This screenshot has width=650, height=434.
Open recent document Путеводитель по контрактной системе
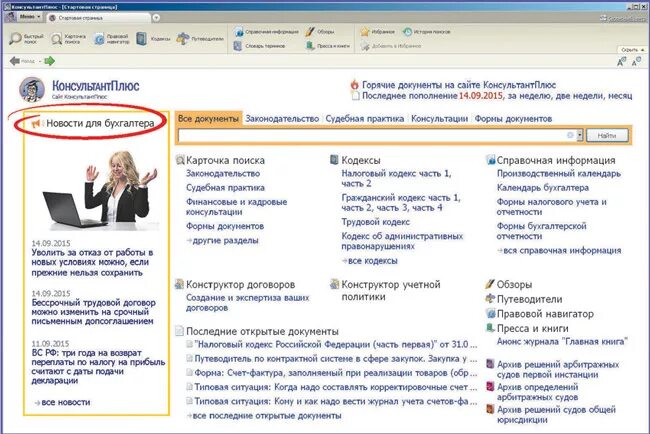[336, 358]
